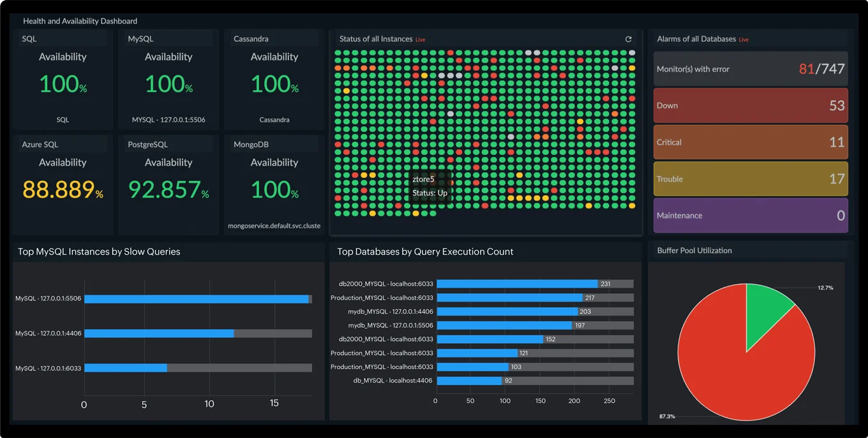868x438 pixels.
Task: Select the Trouble alarms row showing 17
Action: pyautogui.click(x=751, y=179)
